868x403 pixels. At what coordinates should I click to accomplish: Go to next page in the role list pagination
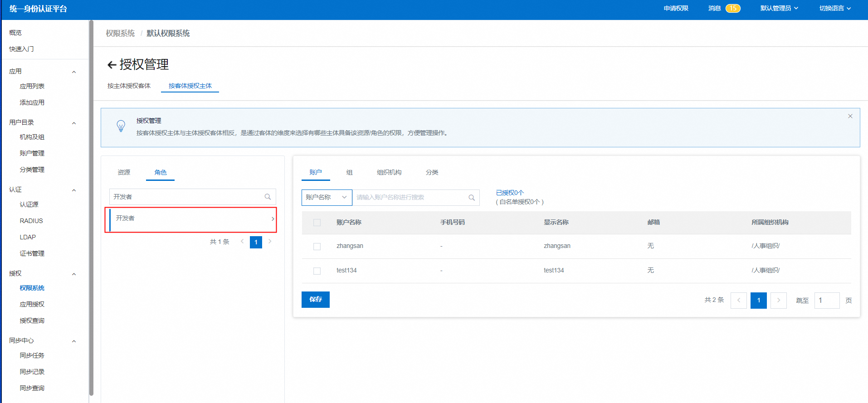click(x=270, y=242)
